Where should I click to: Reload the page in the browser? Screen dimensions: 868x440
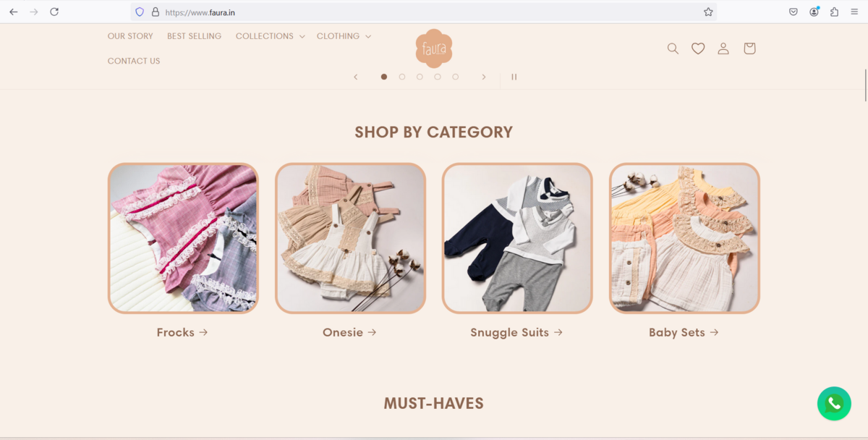(x=54, y=12)
